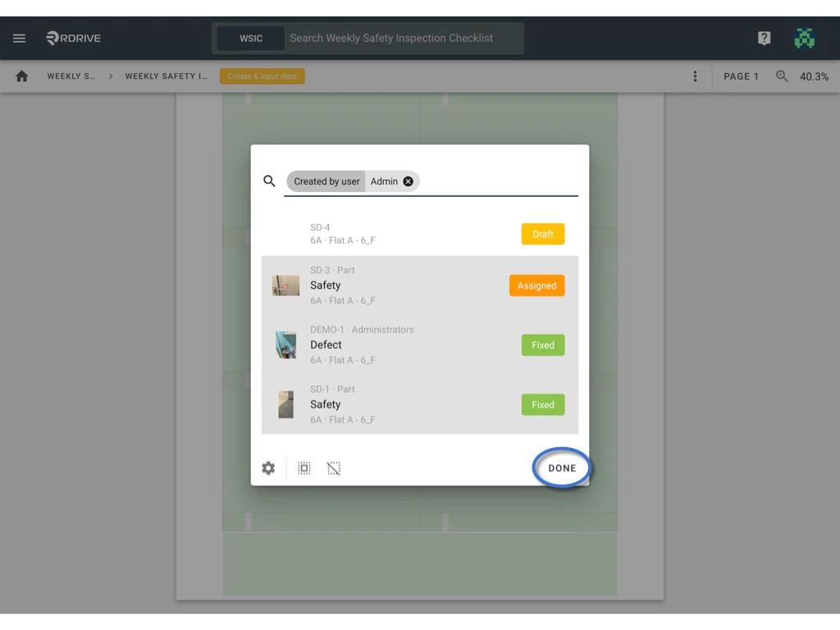Open the settings gear in the dialog footer

(268, 468)
